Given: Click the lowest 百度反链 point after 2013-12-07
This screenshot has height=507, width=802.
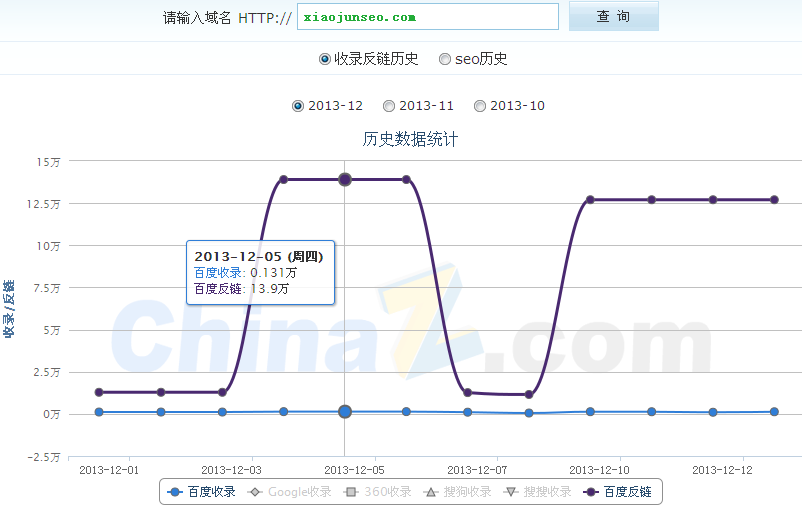Looking at the screenshot, I should 529,394.
